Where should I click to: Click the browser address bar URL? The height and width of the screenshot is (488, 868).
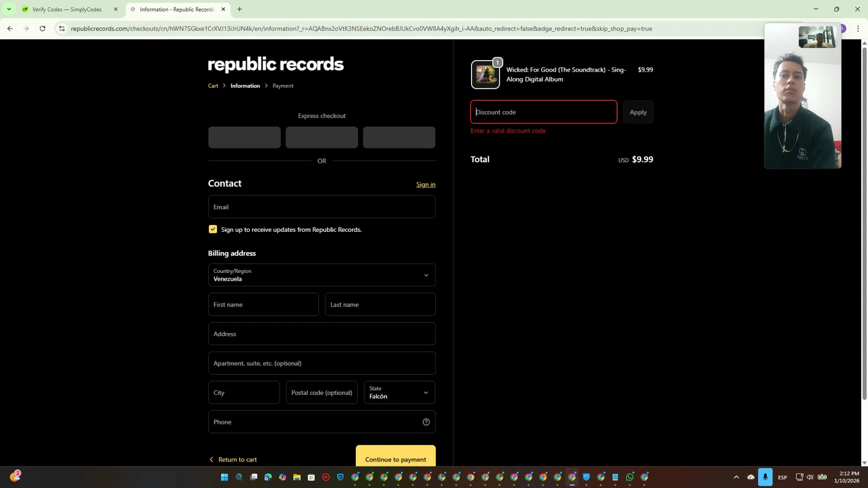361,28
